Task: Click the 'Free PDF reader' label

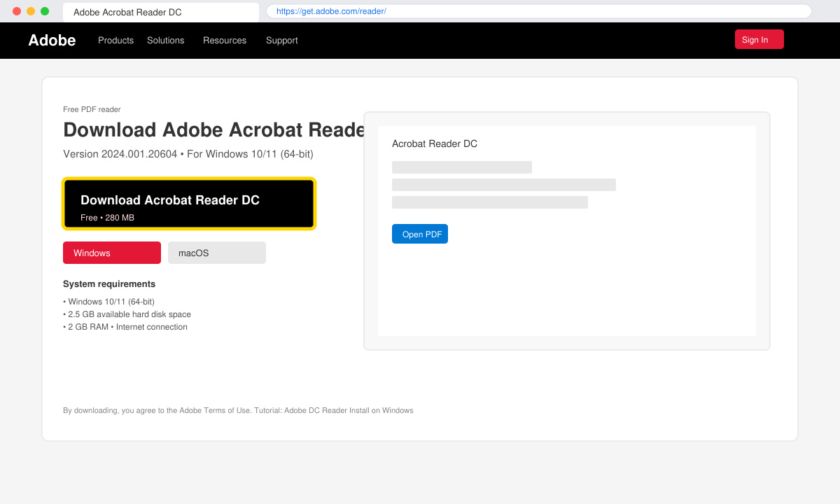Action: [x=92, y=109]
